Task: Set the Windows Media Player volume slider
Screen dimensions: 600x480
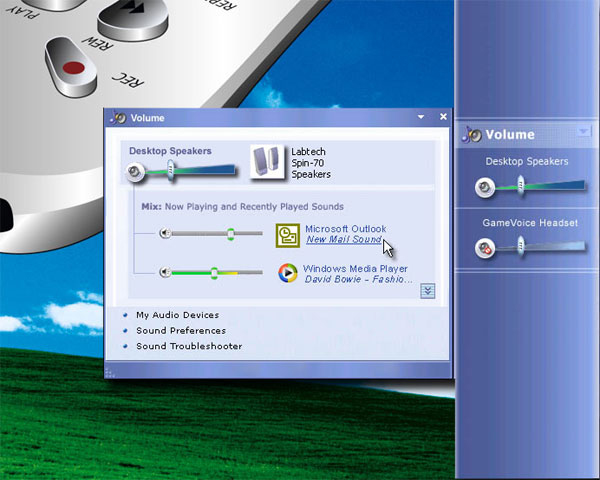Action: (214, 273)
